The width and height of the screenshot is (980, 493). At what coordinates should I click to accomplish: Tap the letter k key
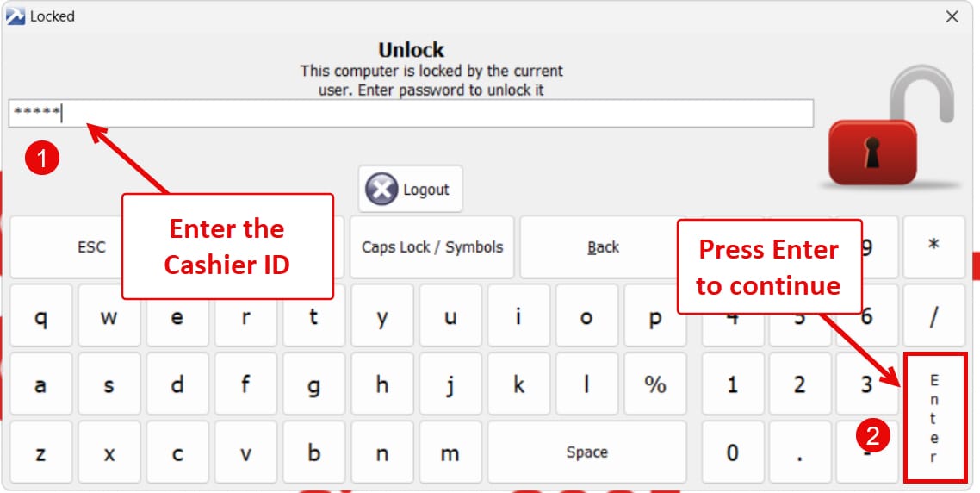click(x=518, y=384)
